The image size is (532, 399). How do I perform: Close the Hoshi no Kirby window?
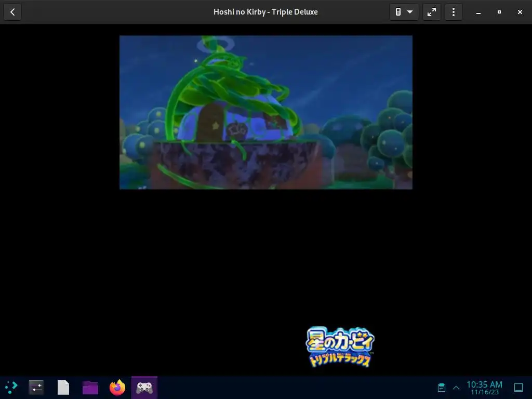pyautogui.click(x=520, y=12)
